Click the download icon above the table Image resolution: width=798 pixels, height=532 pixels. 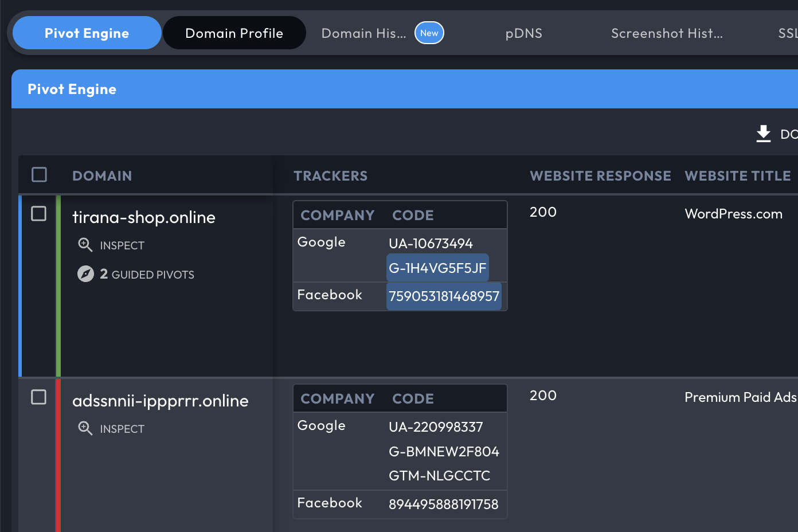click(x=763, y=134)
